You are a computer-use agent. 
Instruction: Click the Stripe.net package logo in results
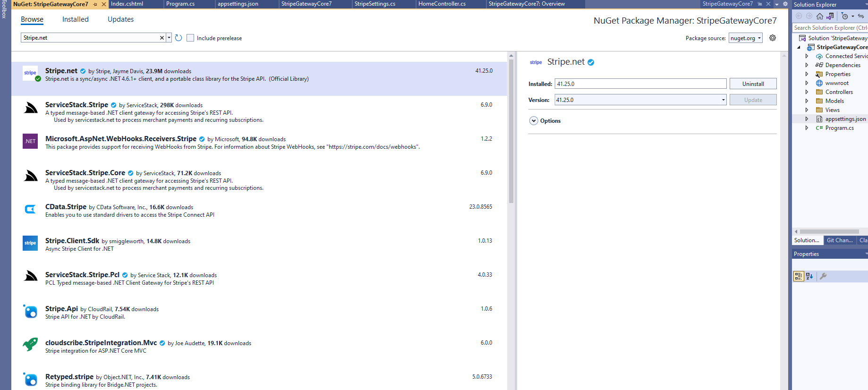[x=31, y=73]
